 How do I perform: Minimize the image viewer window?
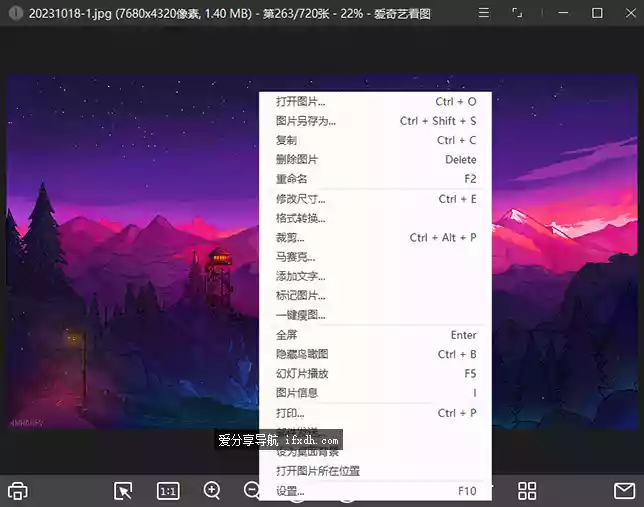[x=563, y=13]
